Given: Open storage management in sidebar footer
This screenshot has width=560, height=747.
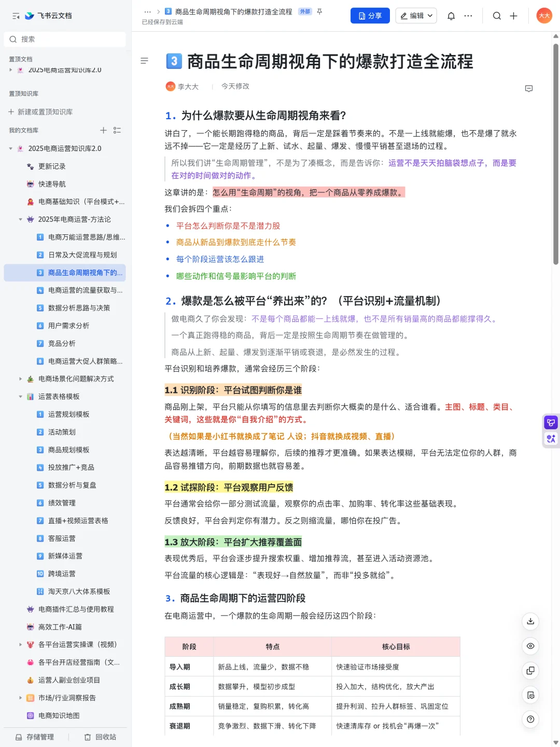Looking at the screenshot, I should [x=35, y=737].
